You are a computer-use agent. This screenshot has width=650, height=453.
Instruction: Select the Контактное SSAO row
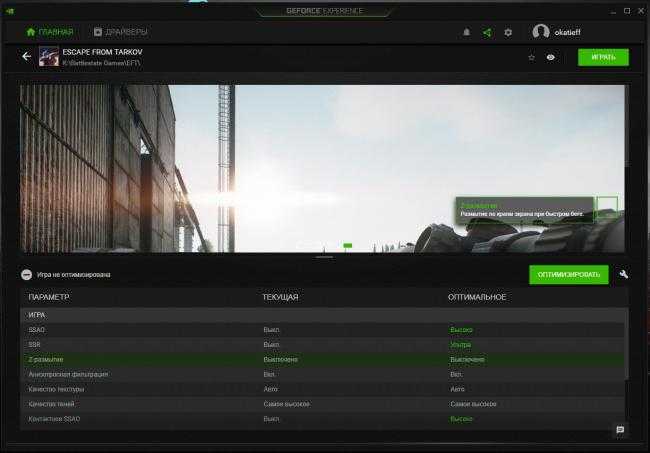point(323,419)
